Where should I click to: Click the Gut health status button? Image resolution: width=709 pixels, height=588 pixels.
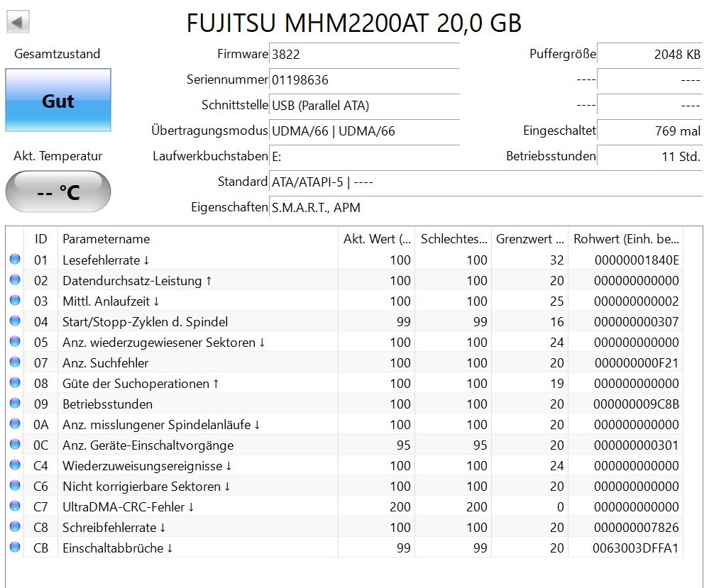(58, 100)
